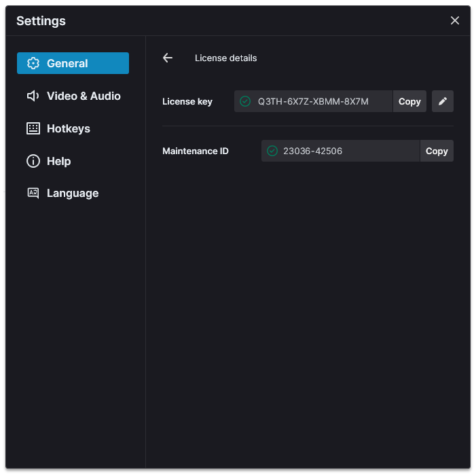Click the green checkmark beside Maintenance ID
Image resolution: width=476 pixels, height=474 pixels.
pyautogui.click(x=272, y=151)
